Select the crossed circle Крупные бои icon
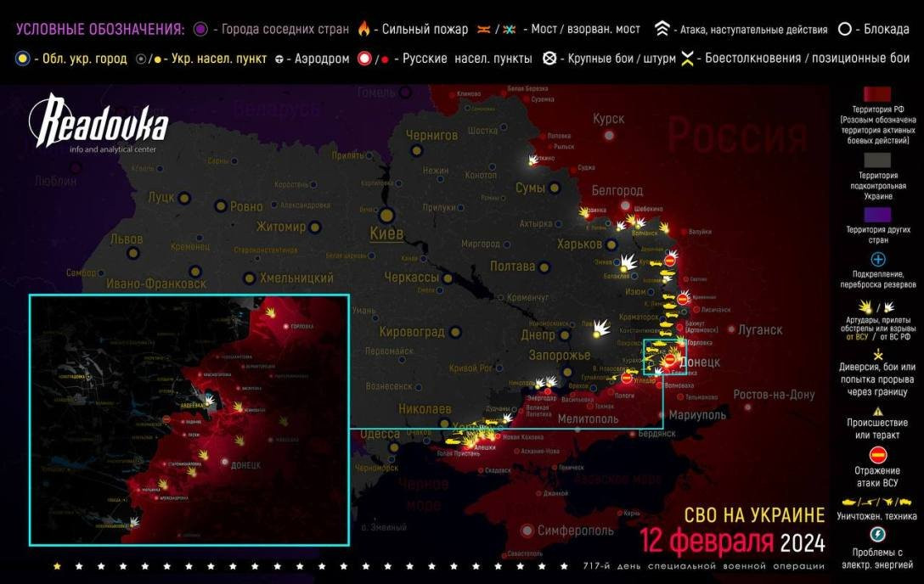Viewport: 924px width, 584px height. coord(551,59)
